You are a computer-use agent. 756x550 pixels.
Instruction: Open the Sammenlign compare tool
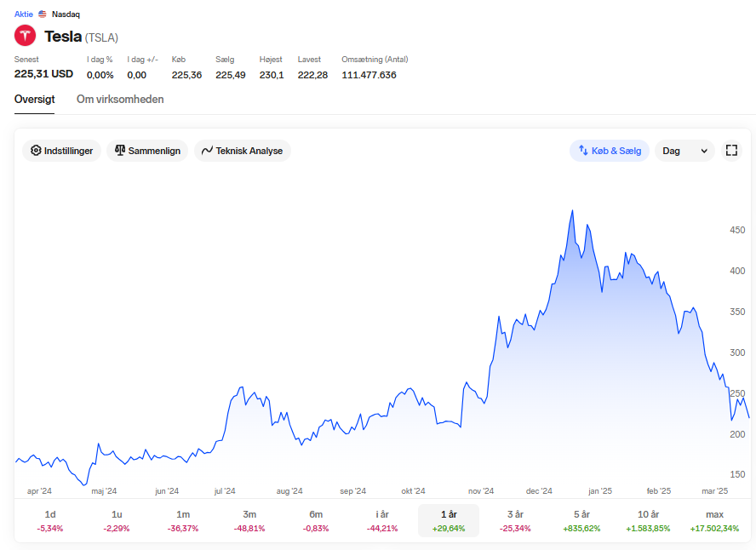[x=147, y=151]
